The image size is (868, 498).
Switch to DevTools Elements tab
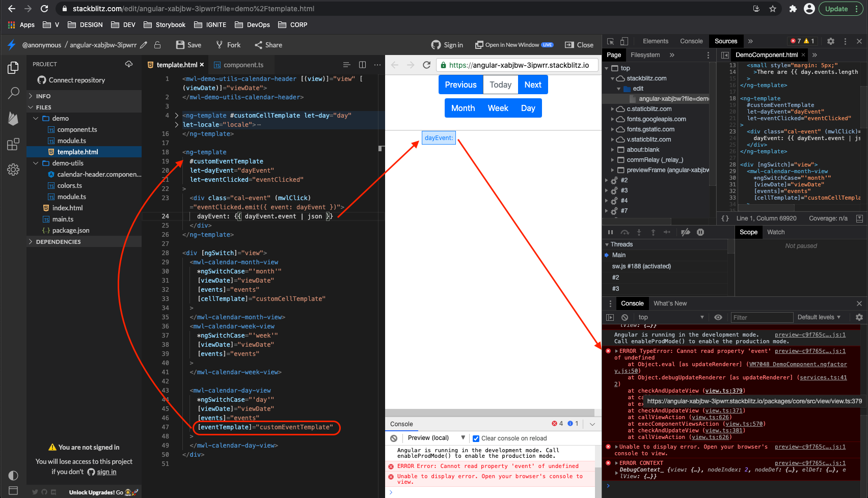click(x=655, y=41)
